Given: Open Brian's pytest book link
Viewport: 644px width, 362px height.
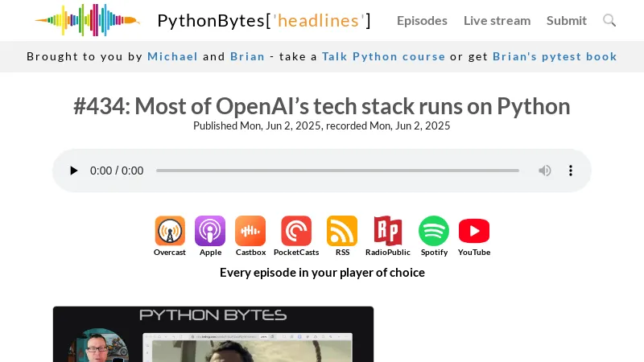Looking at the screenshot, I should click(x=555, y=56).
